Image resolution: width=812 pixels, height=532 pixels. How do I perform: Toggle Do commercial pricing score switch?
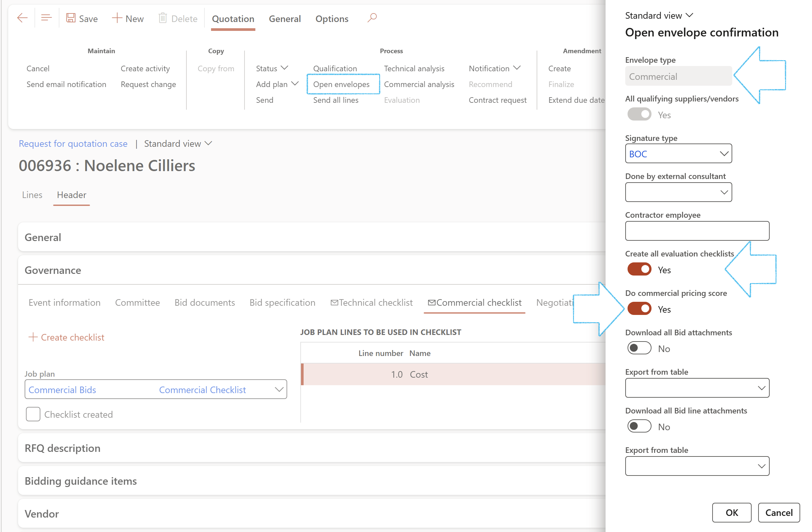(x=639, y=309)
